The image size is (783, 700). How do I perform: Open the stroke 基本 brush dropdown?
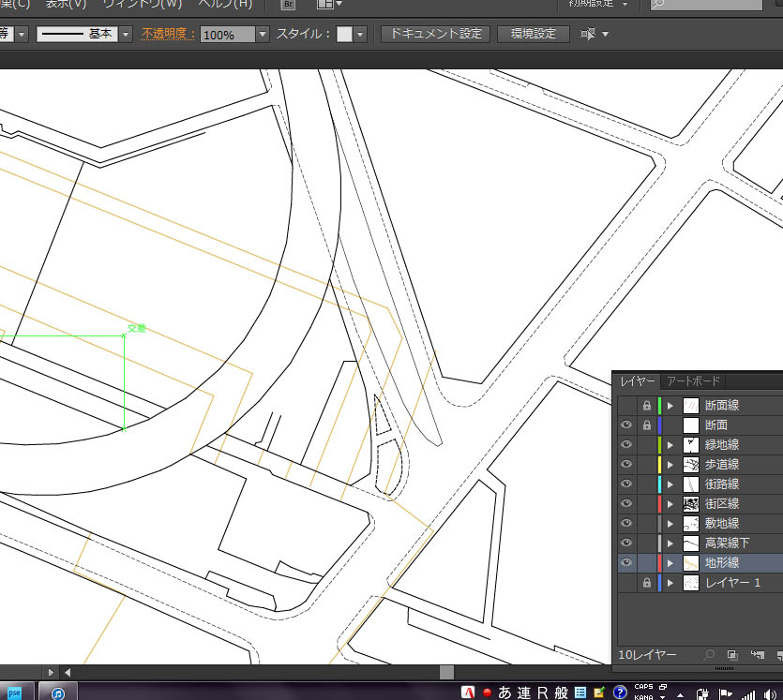click(126, 34)
